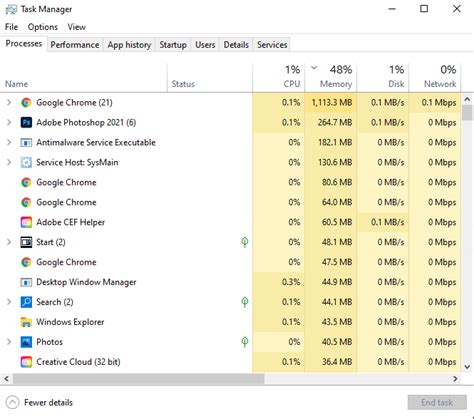The image size is (474, 419).
Task: Click the Google Chrome (21) icon
Action: click(26, 103)
